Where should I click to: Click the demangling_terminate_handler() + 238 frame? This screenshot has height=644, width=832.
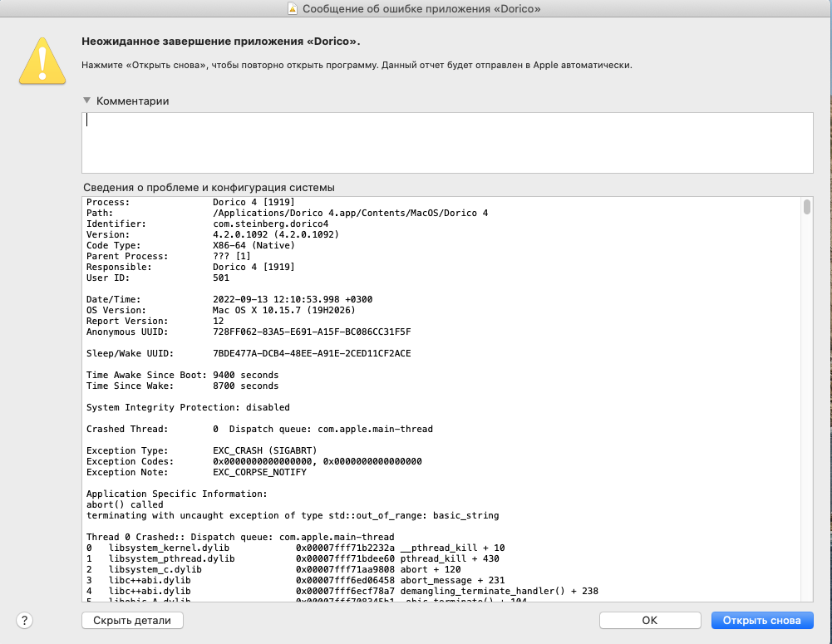click(x=342, y=591)
